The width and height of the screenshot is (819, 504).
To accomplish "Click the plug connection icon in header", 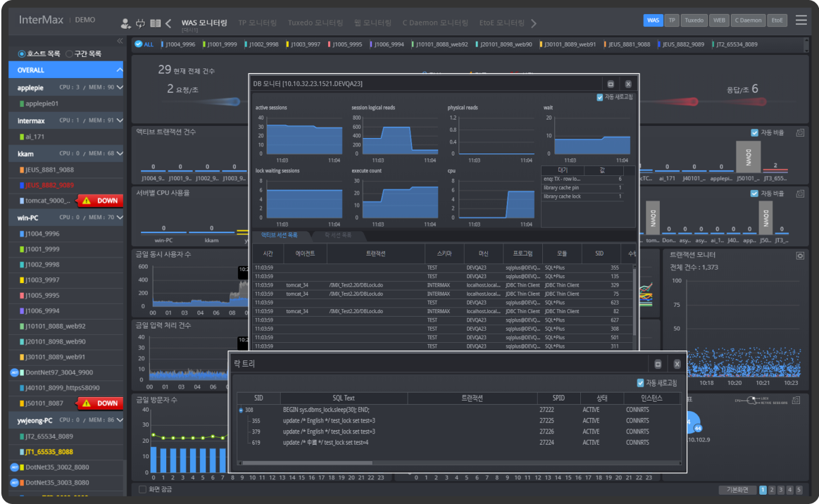I will [140, 23].
